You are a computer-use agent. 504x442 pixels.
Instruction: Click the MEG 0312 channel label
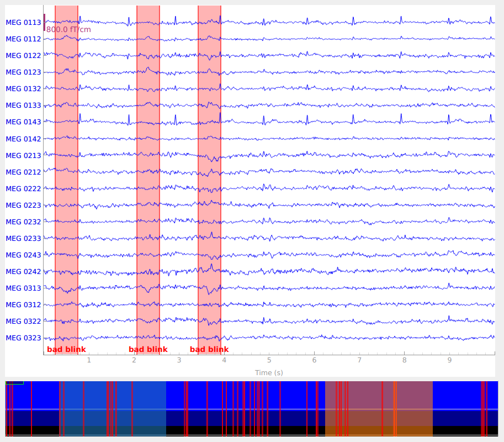[x=23, y=304]
